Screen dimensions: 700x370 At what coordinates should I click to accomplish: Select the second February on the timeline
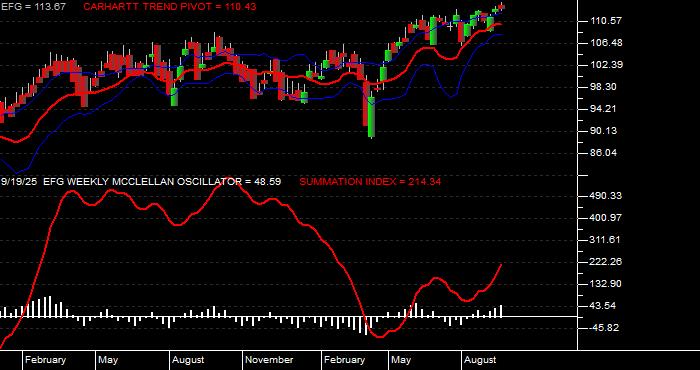(x=344, y=360)
